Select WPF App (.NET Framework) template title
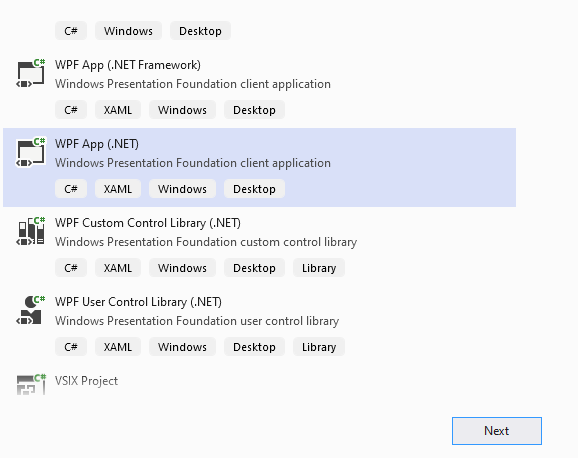 128,65
